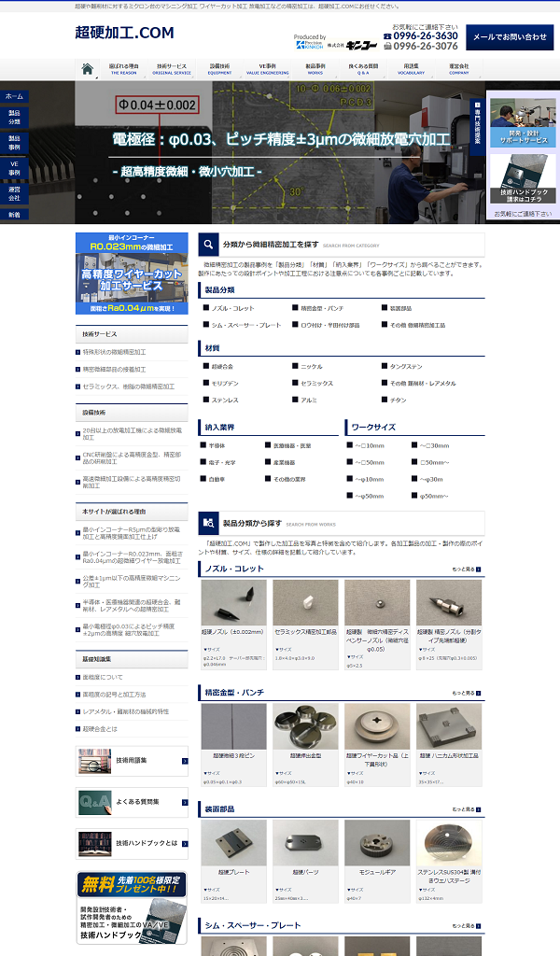Select 運営会社 in the floating side menu
Image resolution: width=560 pixels, height=956 pixels.
[15, 194]
